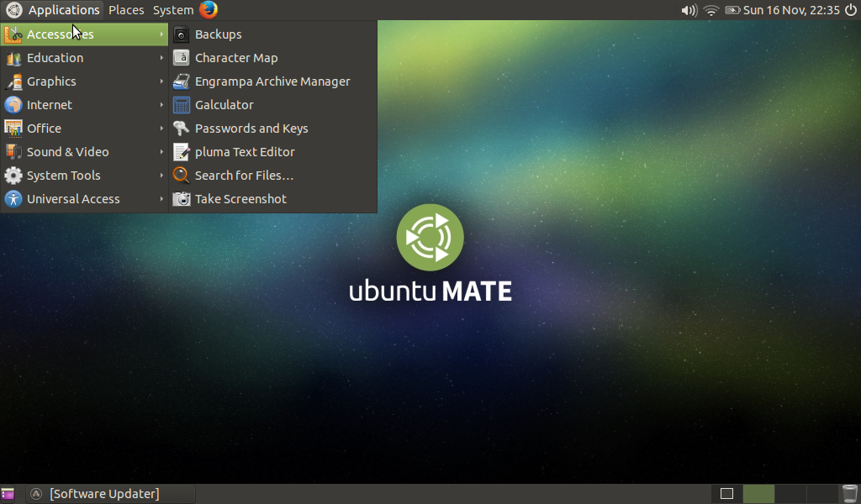Expand the Internet submenu arrow
Image resolution: width=861 pixels, height=504 pixels.
pos(161,105)
